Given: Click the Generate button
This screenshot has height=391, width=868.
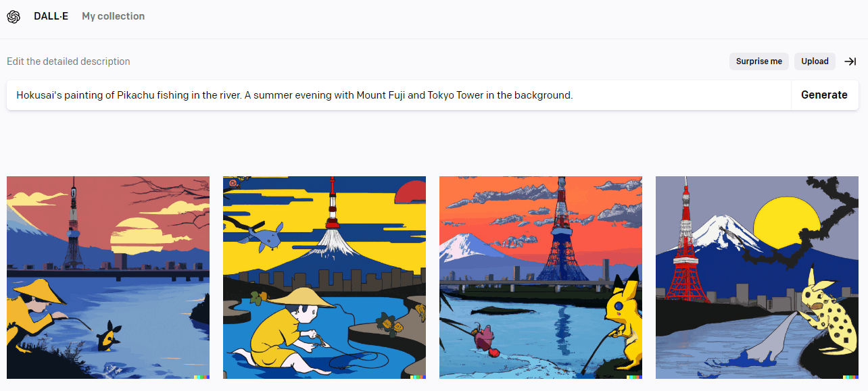Looking at the screenshot, I should pos(824,95).
